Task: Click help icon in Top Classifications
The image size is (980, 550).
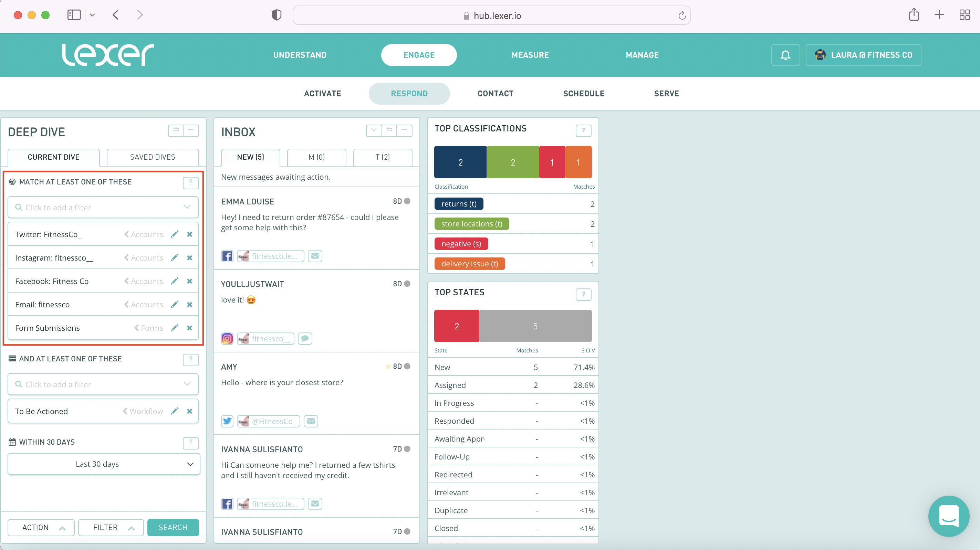Action: [x=583, y=130]
